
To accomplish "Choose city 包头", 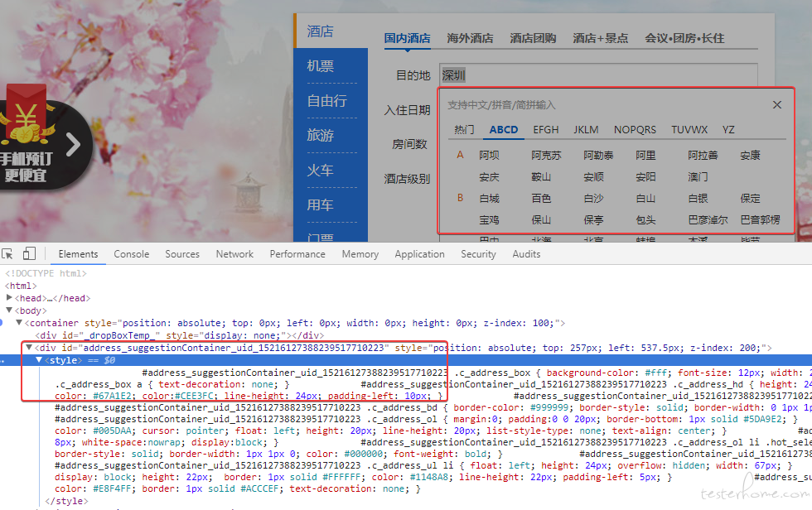I will pos(645,220).
